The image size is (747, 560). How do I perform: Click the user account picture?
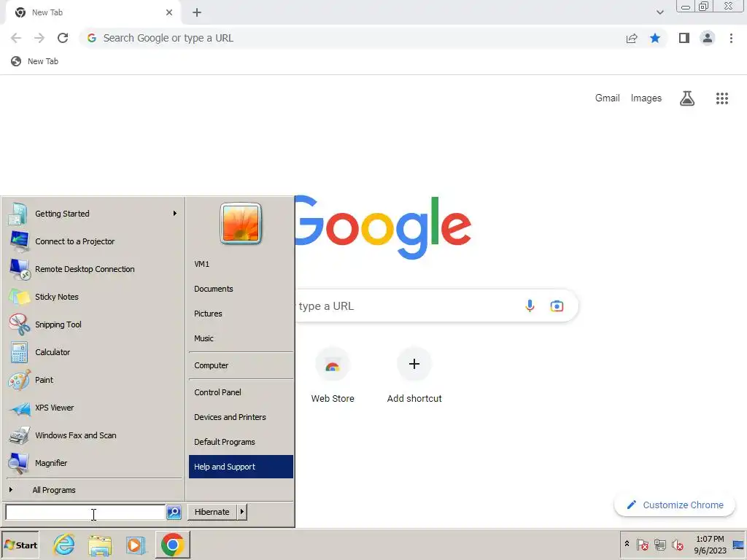point(241,223)
